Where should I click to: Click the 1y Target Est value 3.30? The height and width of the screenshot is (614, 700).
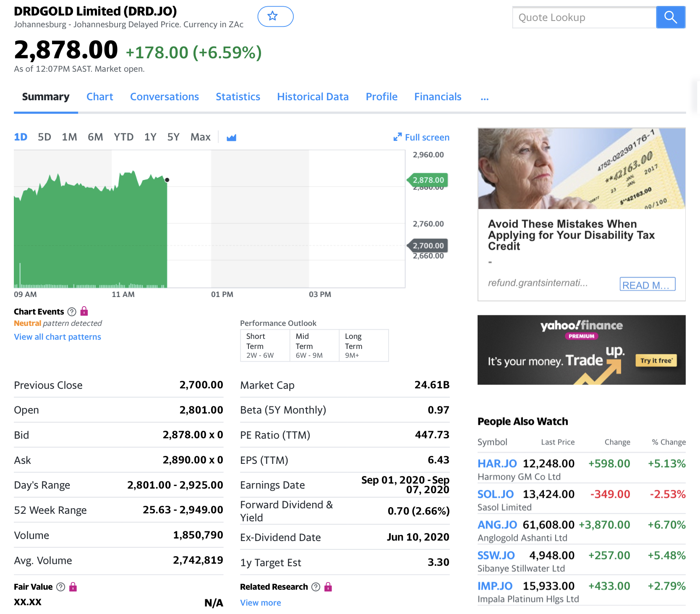click(439, 562)
